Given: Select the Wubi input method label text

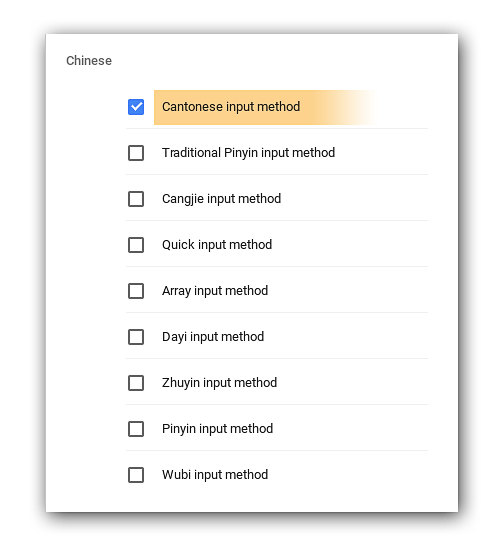Looking at the screenshot, I should click(215, 475).
